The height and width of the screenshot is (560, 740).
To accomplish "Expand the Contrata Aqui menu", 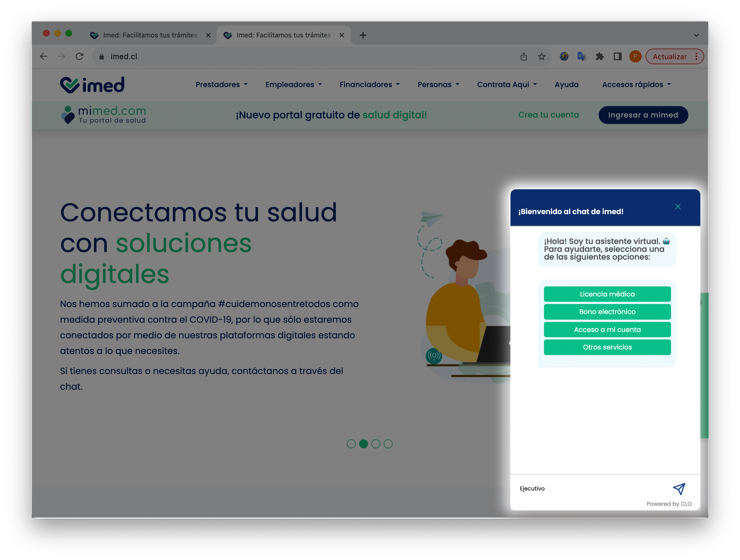I will coord(507,85).
